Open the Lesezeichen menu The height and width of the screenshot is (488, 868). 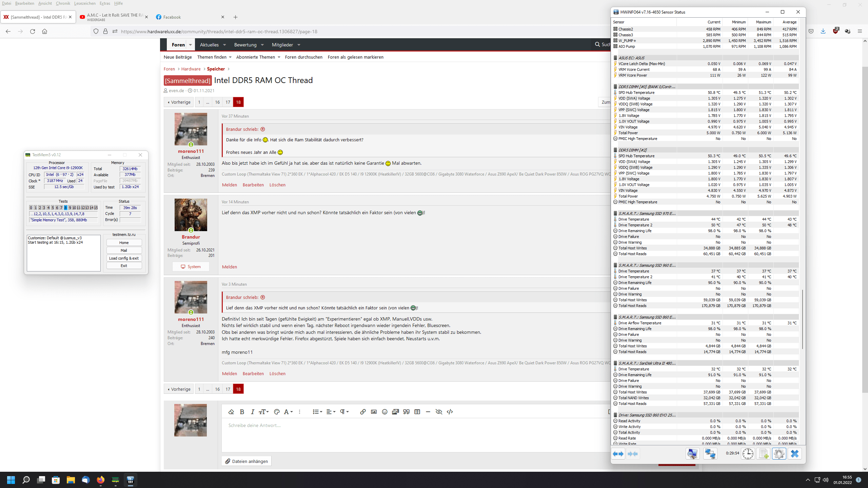(x=85, y=3)
